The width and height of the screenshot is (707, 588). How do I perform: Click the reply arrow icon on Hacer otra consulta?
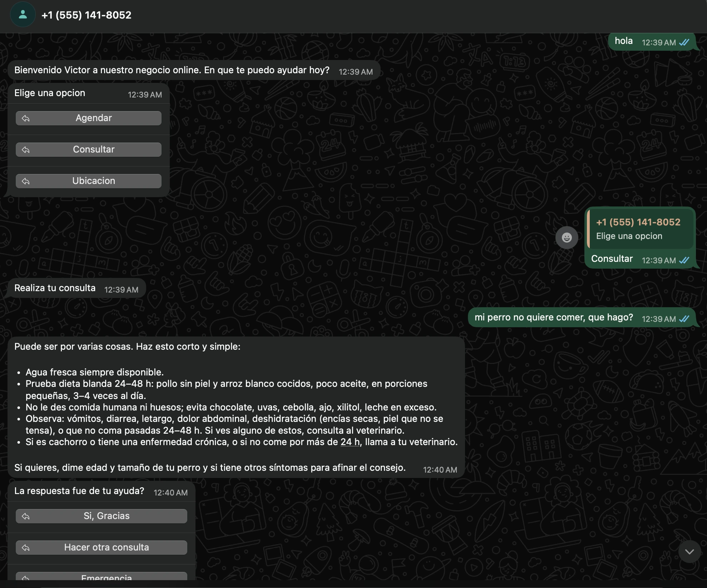pos(25,547)
